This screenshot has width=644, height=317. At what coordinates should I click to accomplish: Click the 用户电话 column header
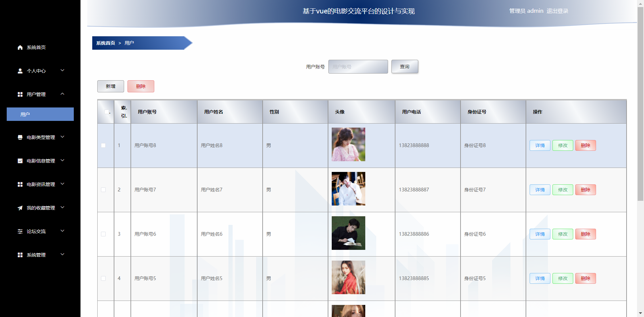tap(428, 112)
